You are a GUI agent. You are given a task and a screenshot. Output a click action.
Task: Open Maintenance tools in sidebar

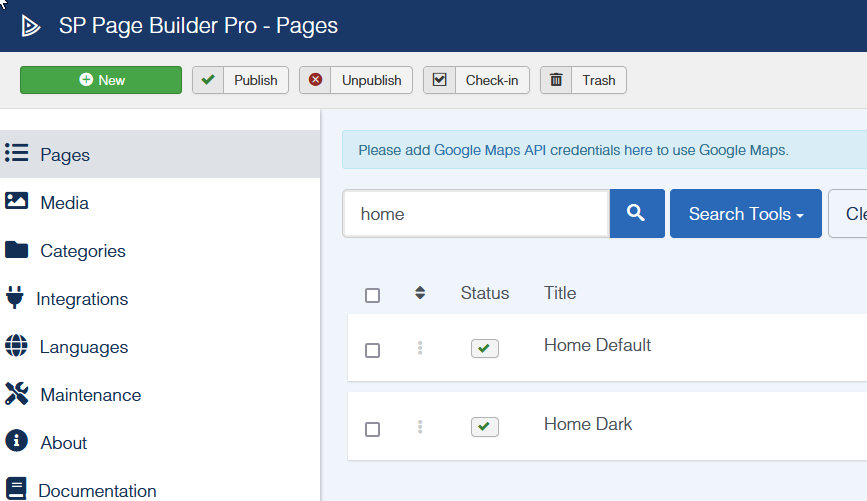click(90, 395)
